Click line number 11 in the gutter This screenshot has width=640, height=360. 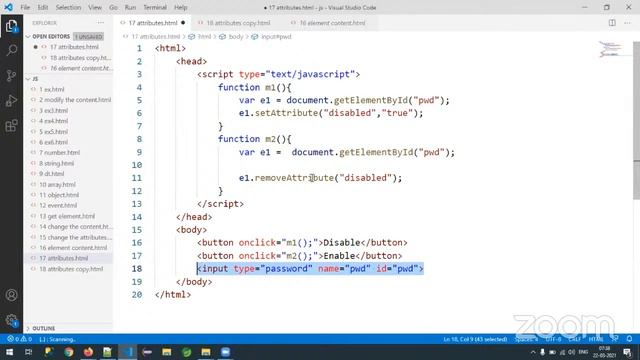click(x=136, y=178)
